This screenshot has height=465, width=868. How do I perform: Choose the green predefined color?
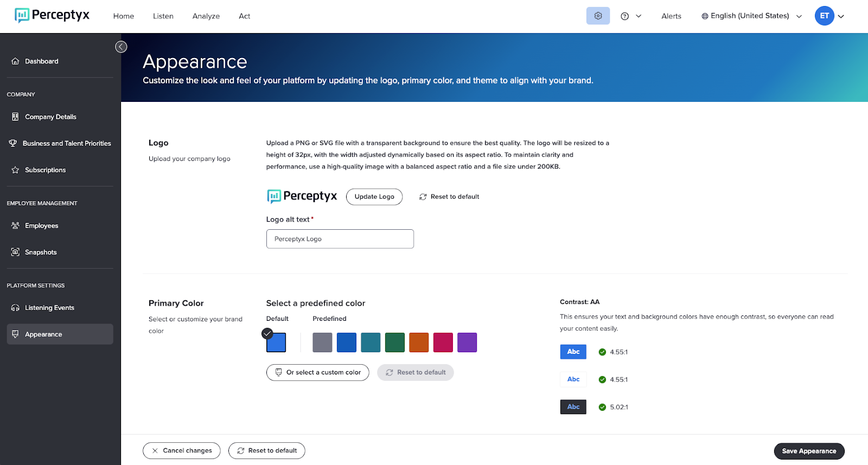click(x=395, y=343)
